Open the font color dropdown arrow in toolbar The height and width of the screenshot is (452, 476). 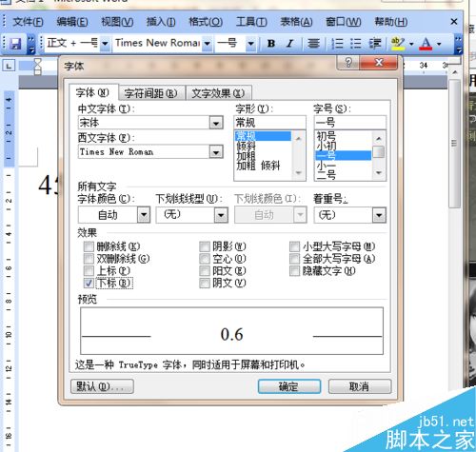pos(439,44)
